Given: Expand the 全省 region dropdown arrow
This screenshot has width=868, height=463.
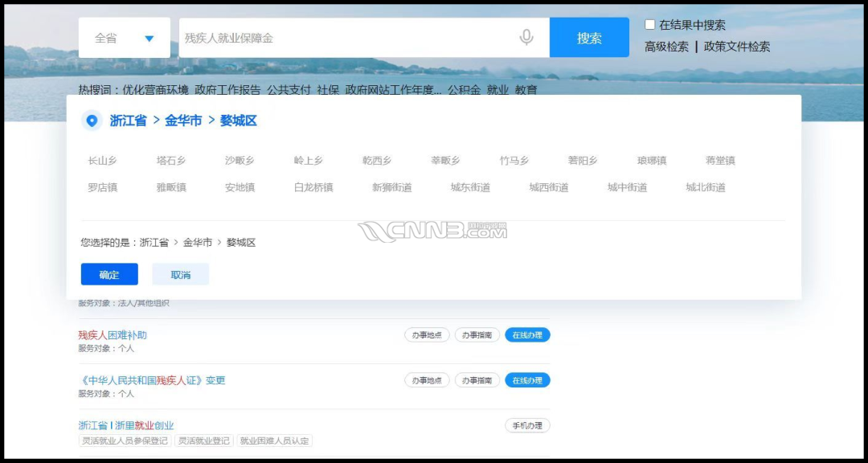Looking at the screenshot, I should [149, 39].
